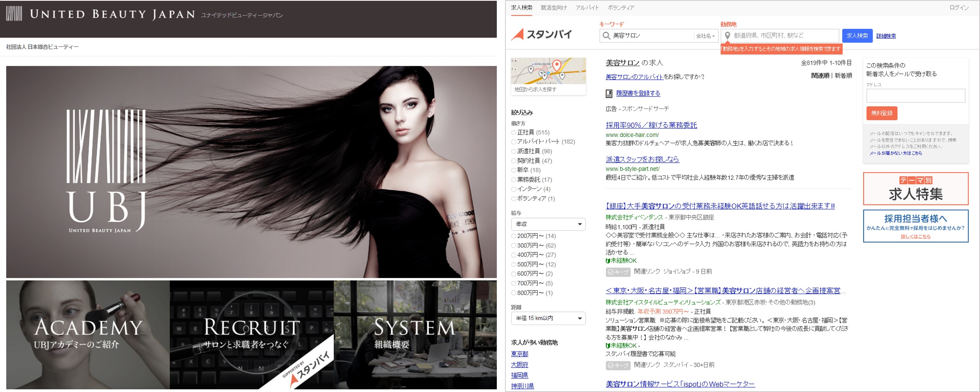Image resolution: width=980 pixels, height=392 pixels.
Task: Open the 履歴書を登録する link
Action: click(x=638, y=93)
